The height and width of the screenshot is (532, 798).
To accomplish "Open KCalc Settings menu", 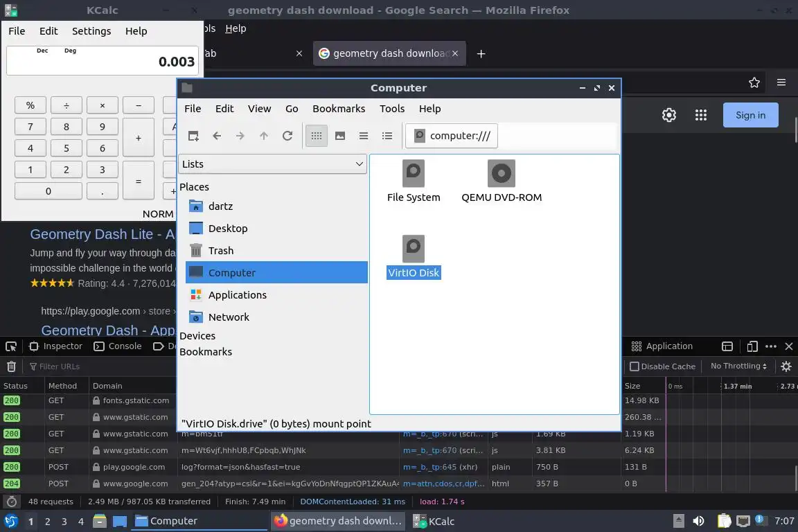I will tap(91, 31).
